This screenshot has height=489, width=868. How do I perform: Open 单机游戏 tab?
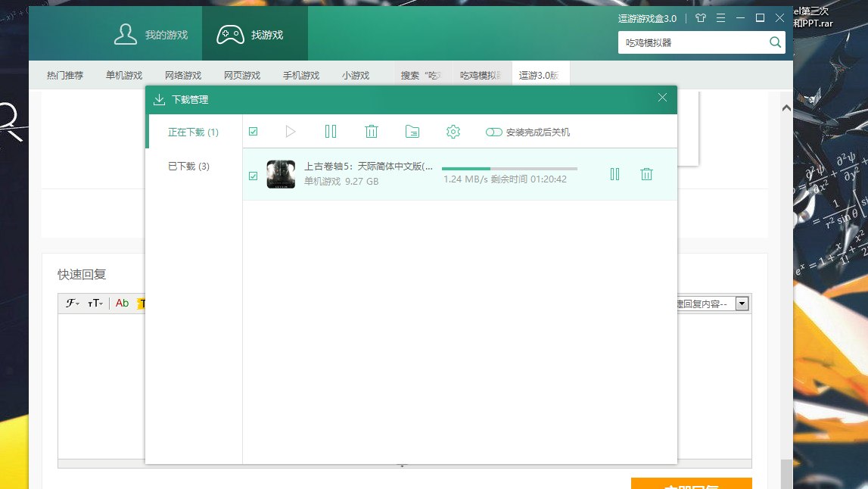pos(124,75)
